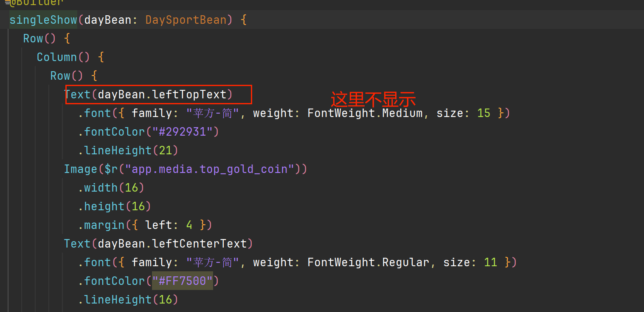Click the "app.media.top_gold_coin" resource string
The image size is (644, 312).
click(213, 169)
